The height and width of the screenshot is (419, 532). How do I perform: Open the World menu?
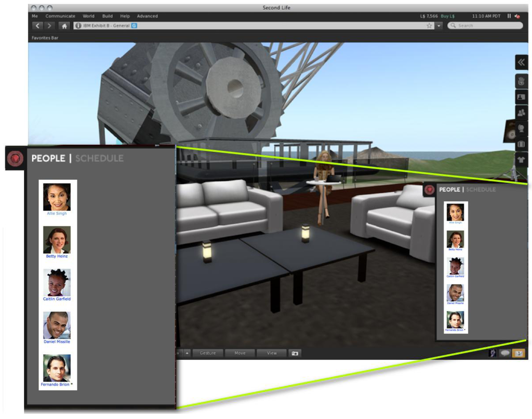coord(88,16)
